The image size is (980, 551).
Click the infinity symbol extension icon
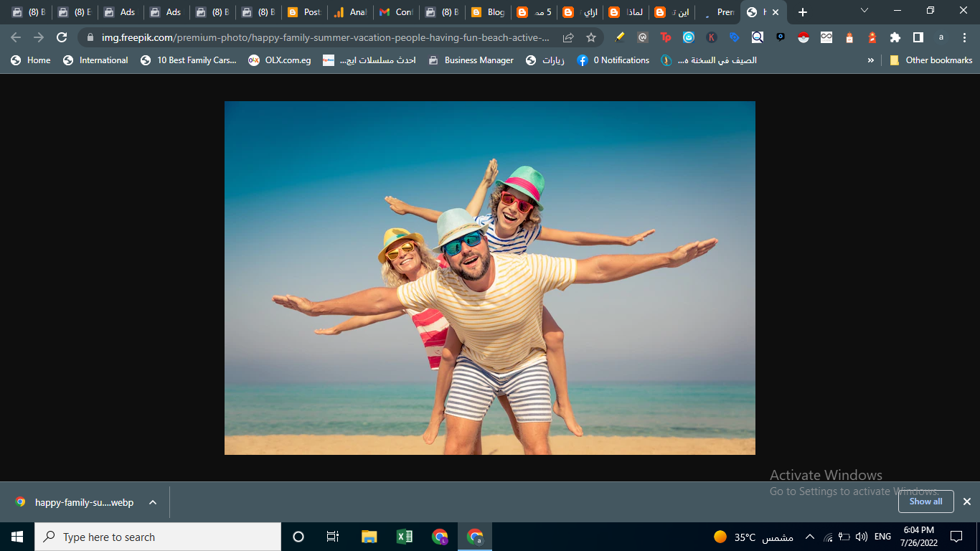click(x=826, y=37)
